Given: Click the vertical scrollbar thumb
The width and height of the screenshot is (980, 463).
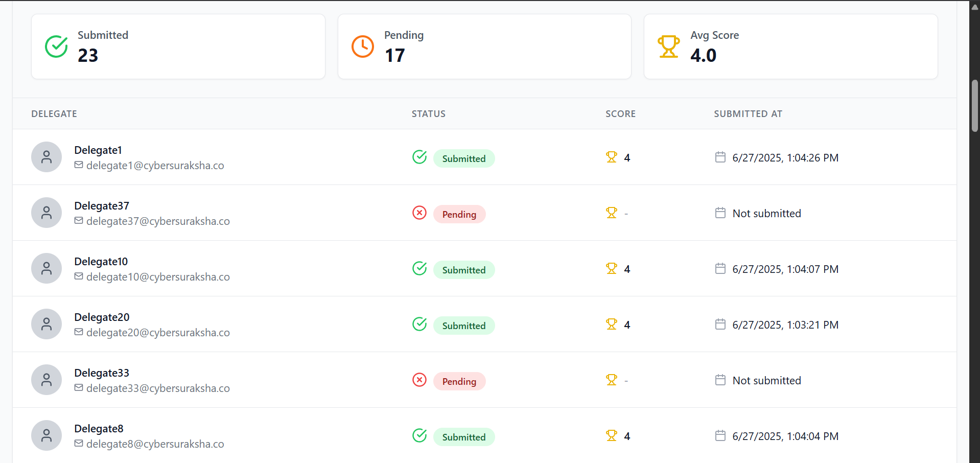Looking at the screenshot, I should pos(975,106).
